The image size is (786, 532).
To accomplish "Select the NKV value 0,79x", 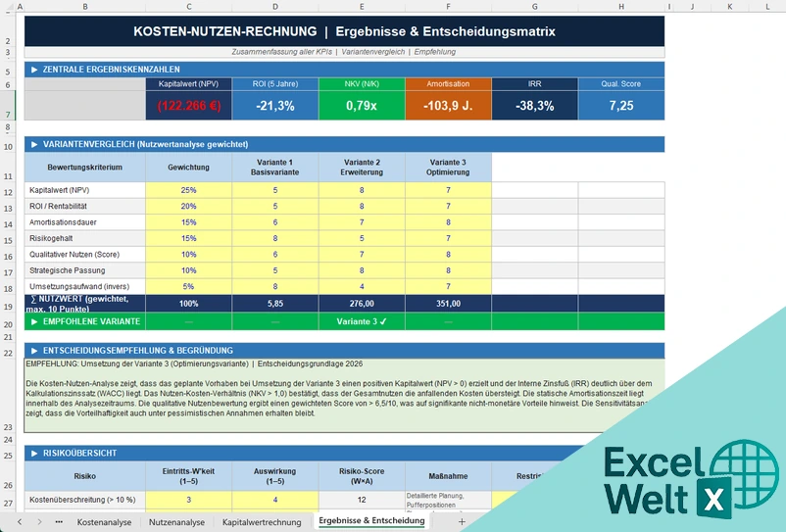I will pos(362,106).
